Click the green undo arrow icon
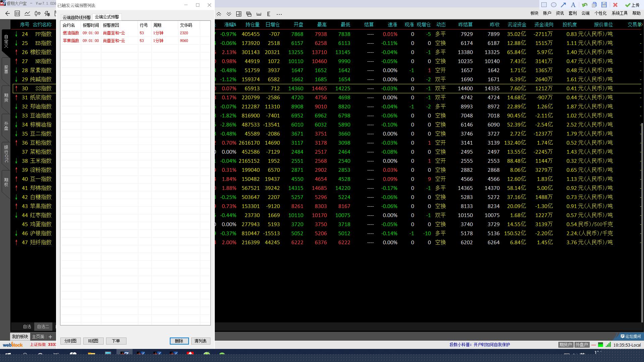The height and width of the screenshot is (362, 644). (x=585, y=5)
